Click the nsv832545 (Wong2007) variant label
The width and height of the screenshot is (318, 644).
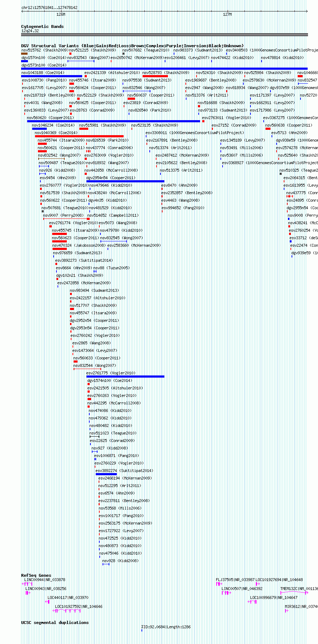pyautogui.click(x=121, y=238)
